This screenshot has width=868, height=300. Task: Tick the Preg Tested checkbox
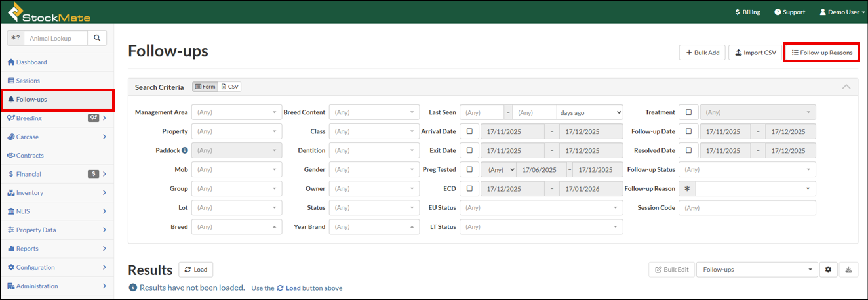469,169
